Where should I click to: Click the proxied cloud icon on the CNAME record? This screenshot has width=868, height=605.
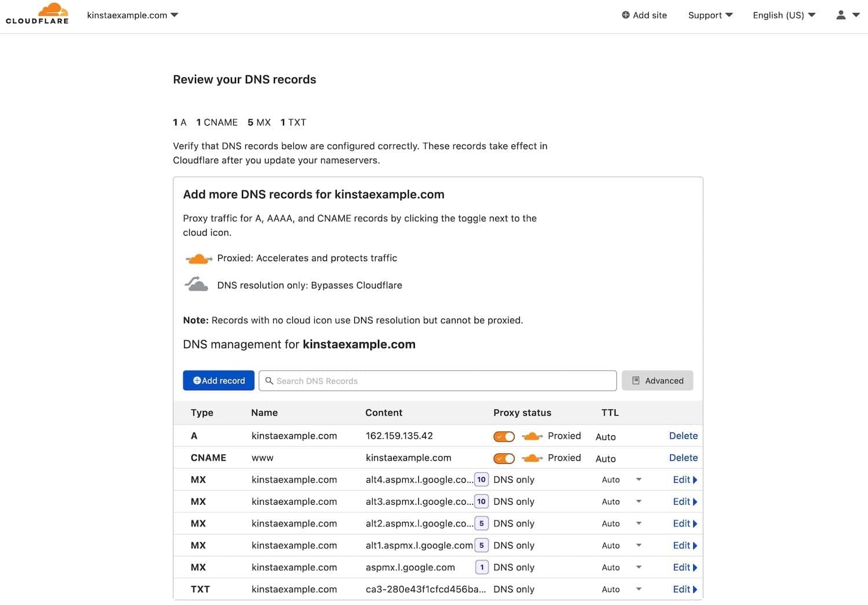click(531, 458)
